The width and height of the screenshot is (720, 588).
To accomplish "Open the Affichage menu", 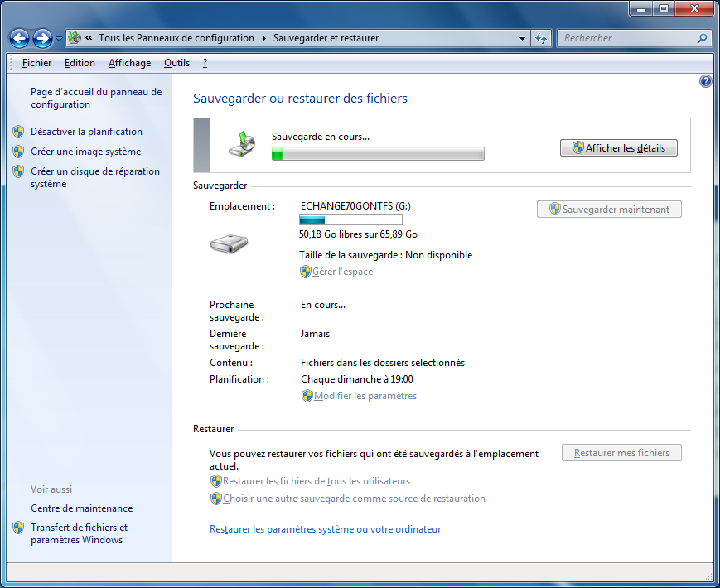I will click(x=129, y=63).
